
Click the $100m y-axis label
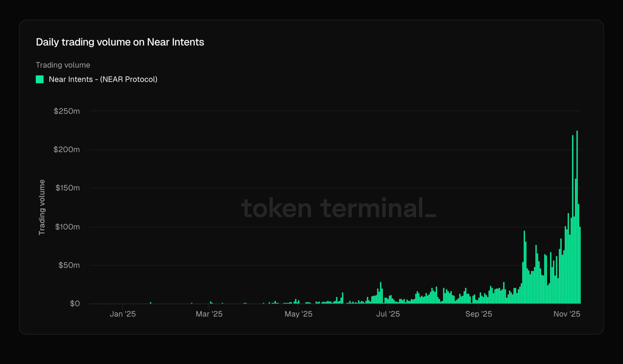pos(67,227)
